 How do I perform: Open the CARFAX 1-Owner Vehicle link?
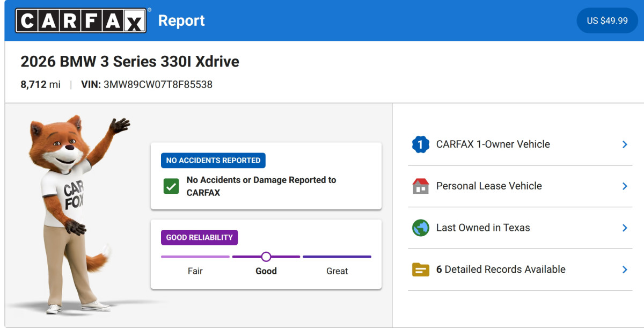click(520, 144)
